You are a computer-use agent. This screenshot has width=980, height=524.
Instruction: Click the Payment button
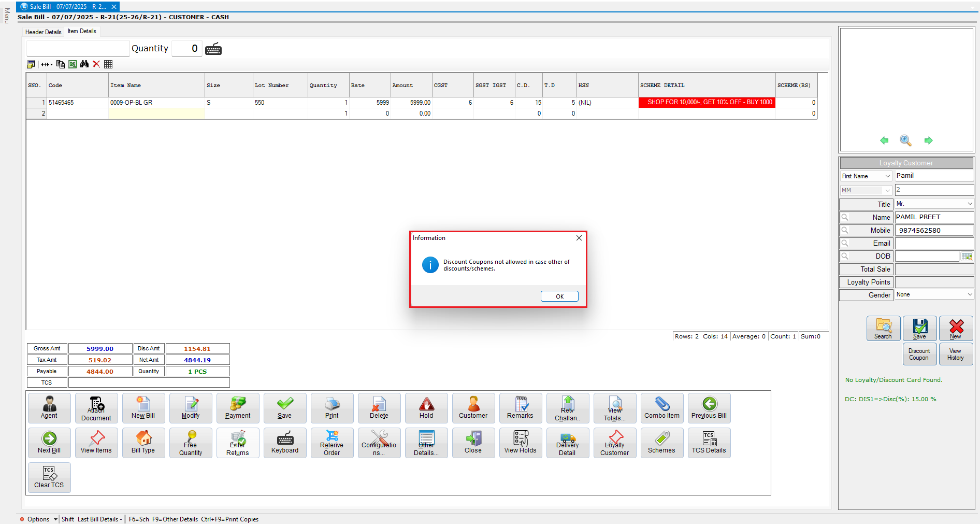[238, 408]
